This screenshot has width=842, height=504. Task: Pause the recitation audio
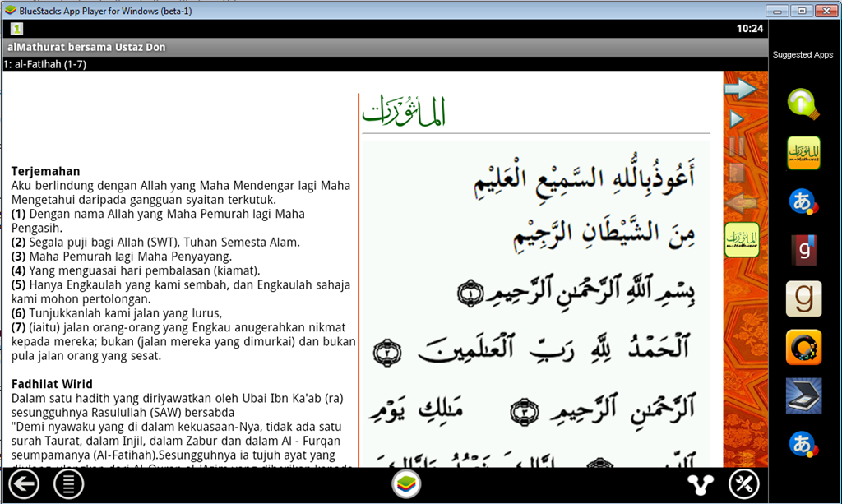pos(737,146)
